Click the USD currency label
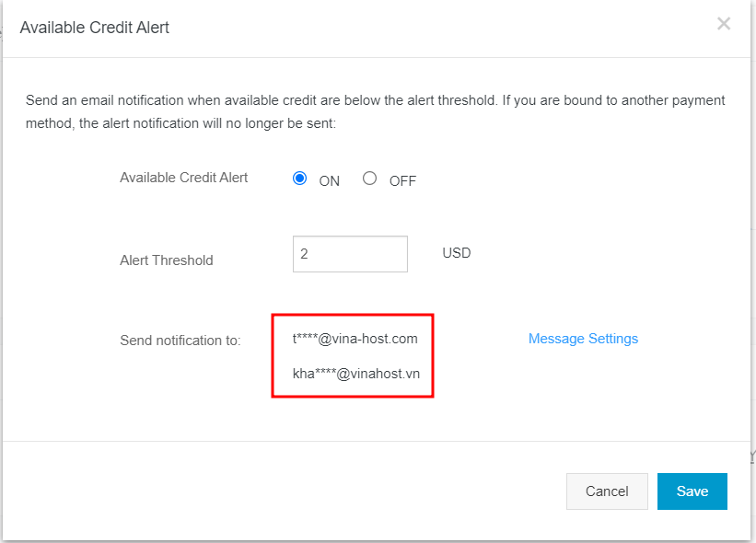The width and height of the screenshot is (756, 543). 457,252
